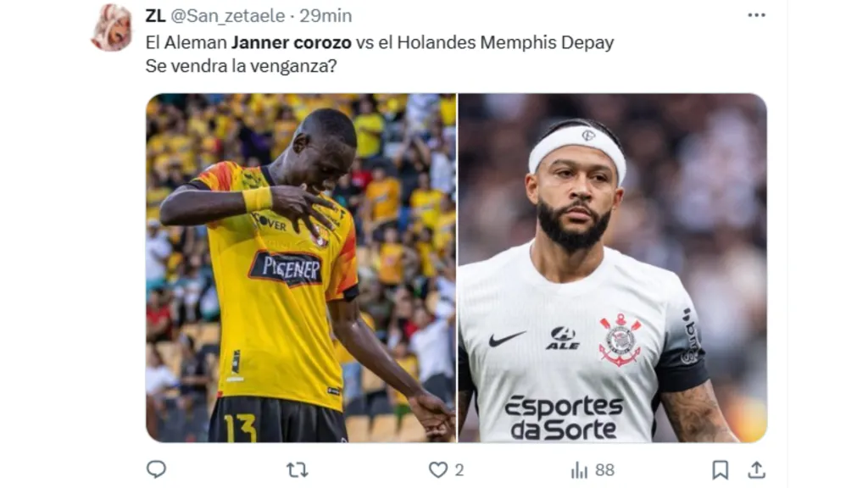Click the 29min timestamp
This screenshot has height=488, width=868.
click(x=325, y=15)
